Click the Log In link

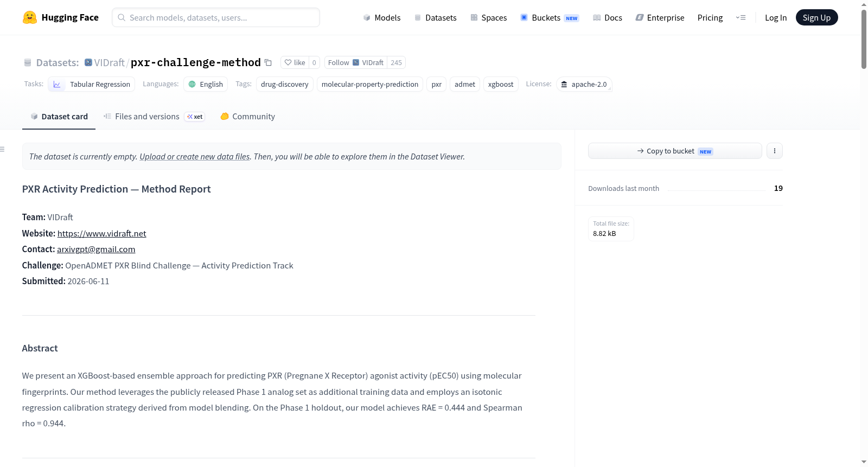pos(776,17)
